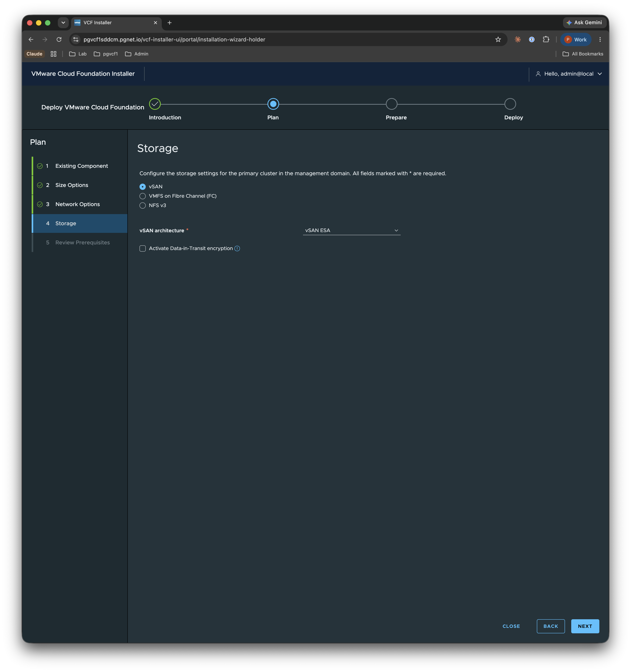Click Size Options green check icon
This screenshot has width=631, height=672.
point(40,185)
